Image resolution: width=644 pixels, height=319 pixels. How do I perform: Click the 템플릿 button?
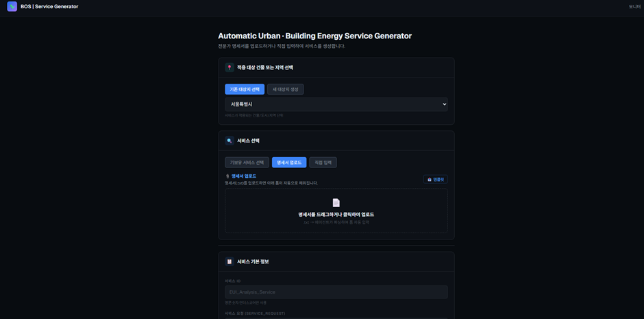click(435, 179)
